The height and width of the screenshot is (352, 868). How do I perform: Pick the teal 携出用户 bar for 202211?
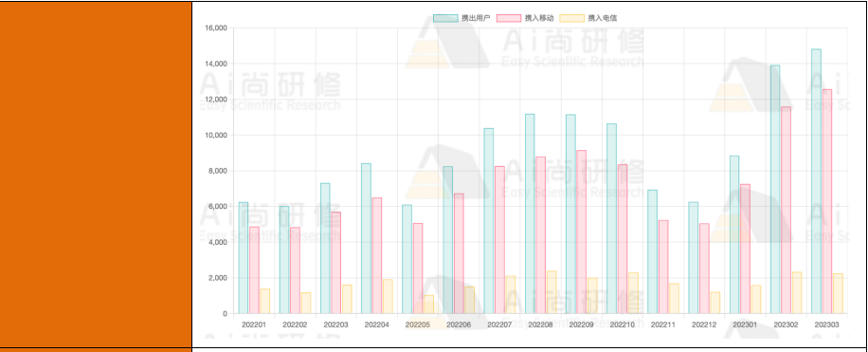[x=652, y=252]
